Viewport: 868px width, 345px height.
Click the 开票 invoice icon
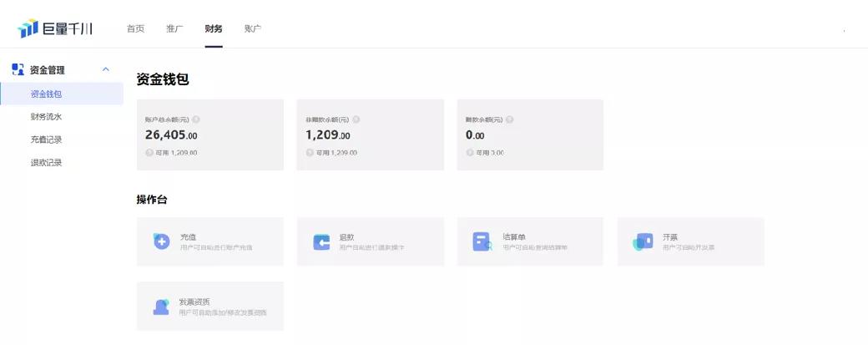click(643, 241)
